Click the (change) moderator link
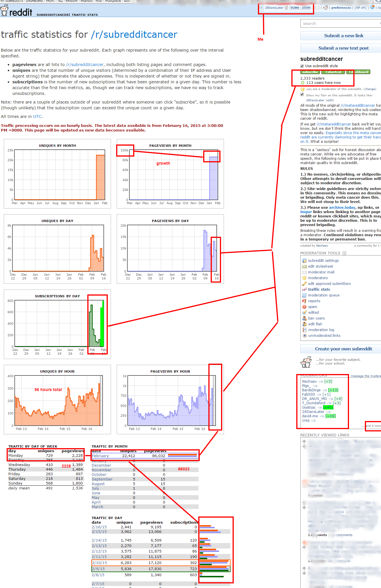Viewport: 381px width, 588px height. tap(370, 89)
